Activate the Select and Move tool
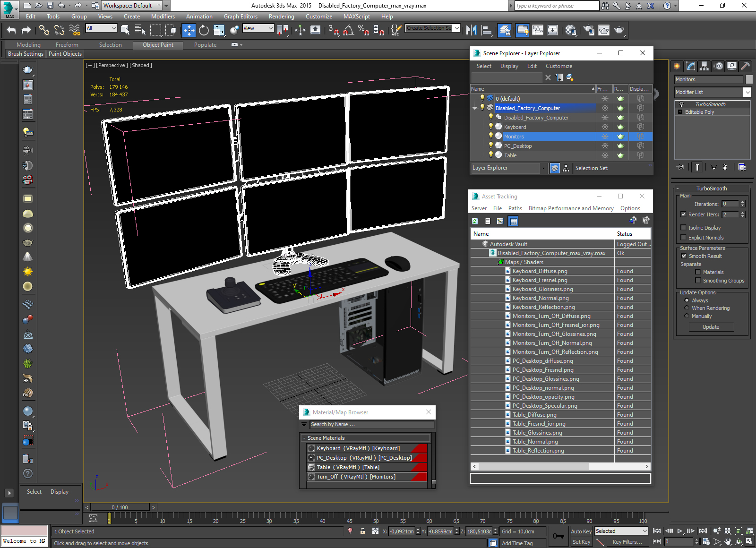Screen dimensions: 756x548 coord(189,30)
